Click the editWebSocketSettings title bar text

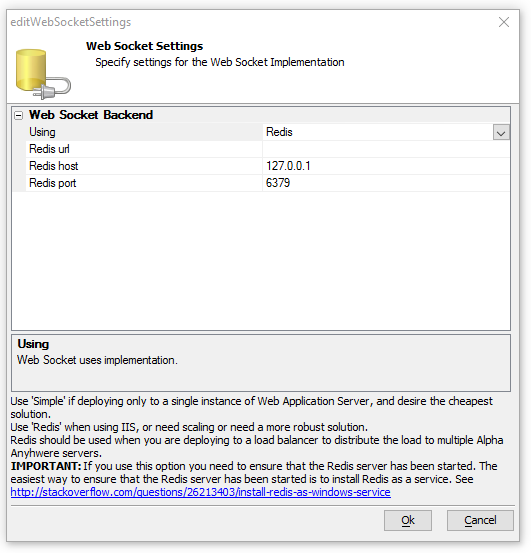(x=71, y=22)
